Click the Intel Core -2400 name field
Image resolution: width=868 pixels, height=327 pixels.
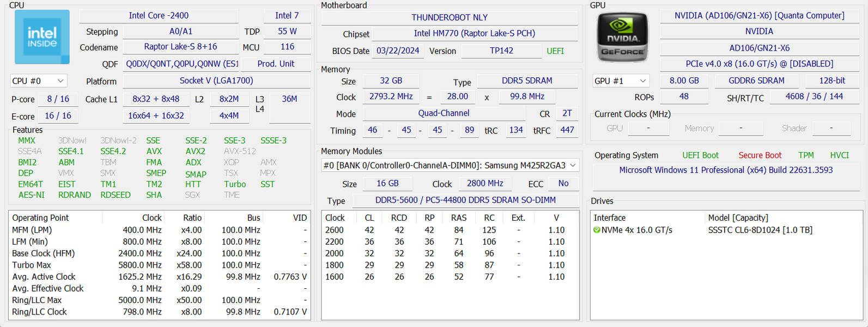pos(159,16)
